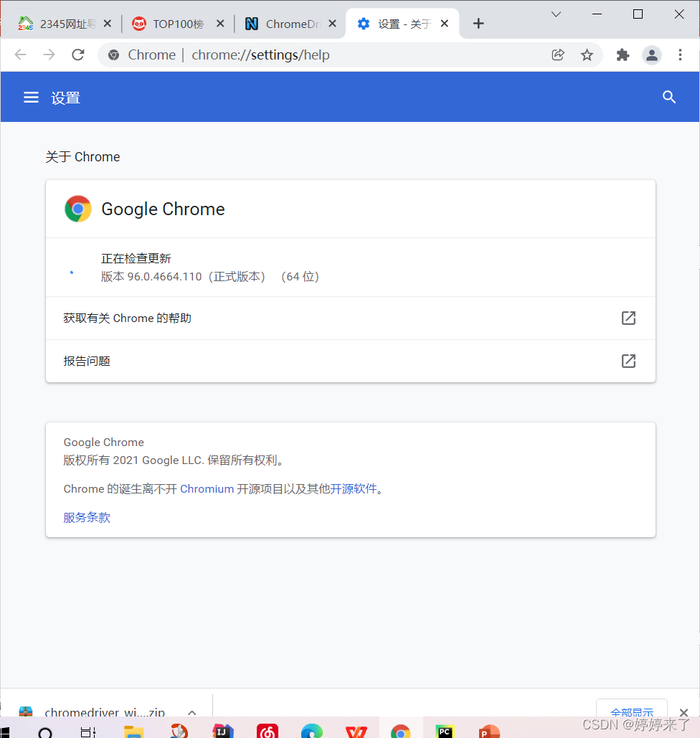This screenshot has height=738, width=700.
Task: Click the 关于 Chrome heading
Action: [x=82, y=157]
